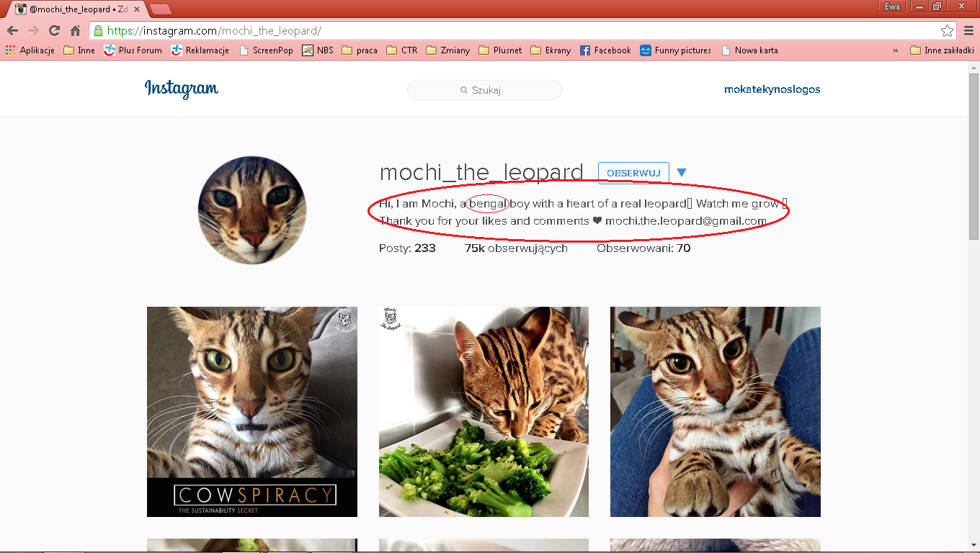Click the Szukaj search field
This screenshot has height=553, width=980.
pos(484,90)
